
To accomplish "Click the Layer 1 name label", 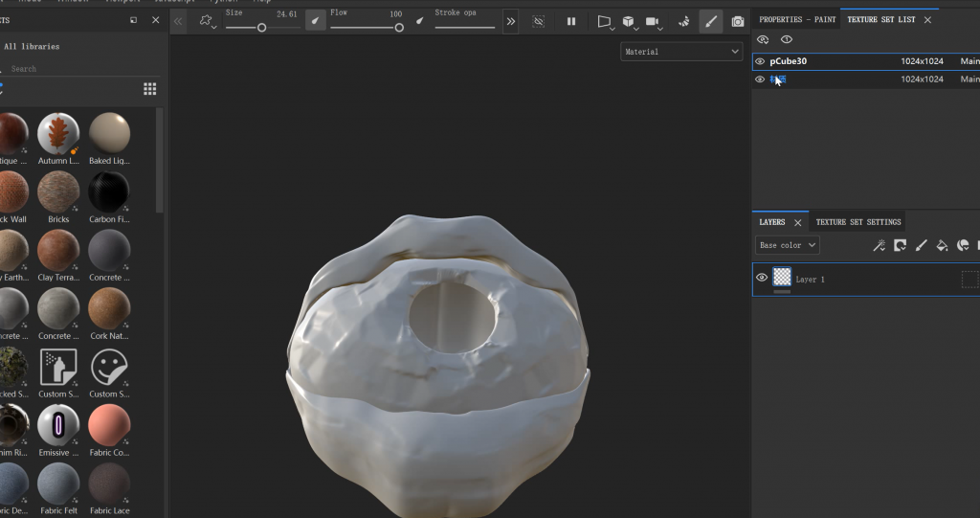I will click(x=810, y=280).
